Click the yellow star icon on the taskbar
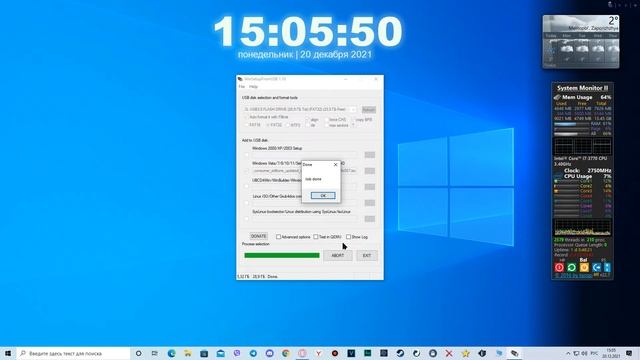640x360 pixels. [x=465, y=353]
